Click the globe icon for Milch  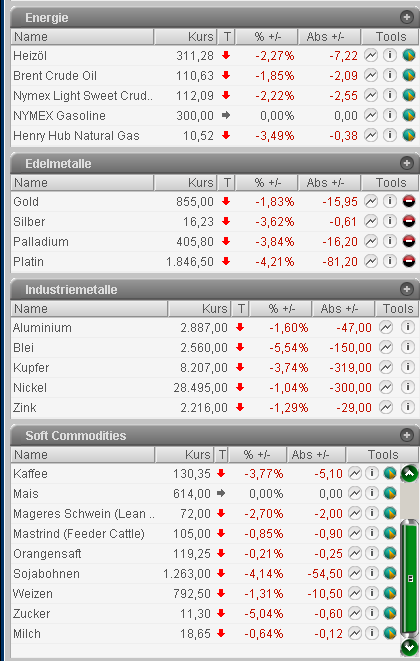[390, 633]
